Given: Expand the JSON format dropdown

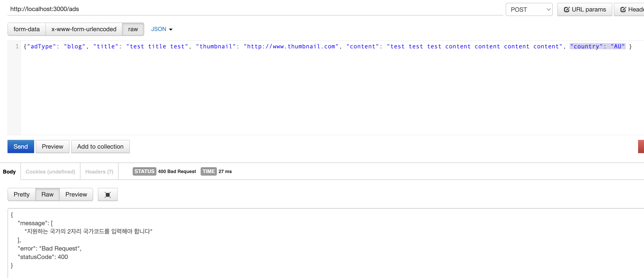Looking at the screenshot, I should point(162,29).
